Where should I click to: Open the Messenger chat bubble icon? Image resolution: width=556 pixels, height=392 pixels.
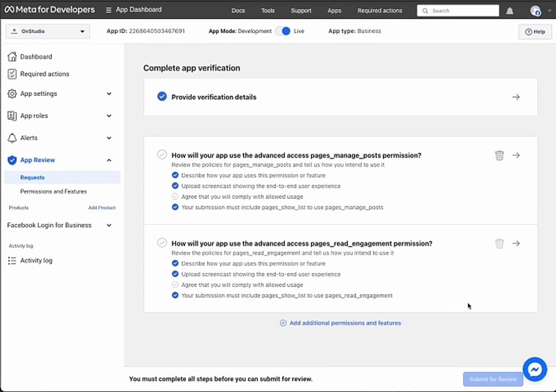(x=534, y=369)
